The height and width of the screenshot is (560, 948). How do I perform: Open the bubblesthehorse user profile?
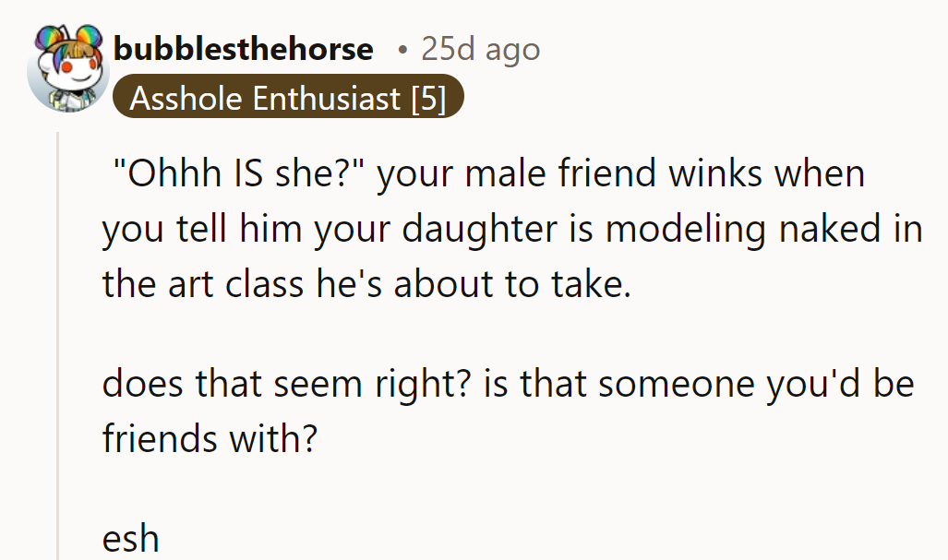point(243,49)
